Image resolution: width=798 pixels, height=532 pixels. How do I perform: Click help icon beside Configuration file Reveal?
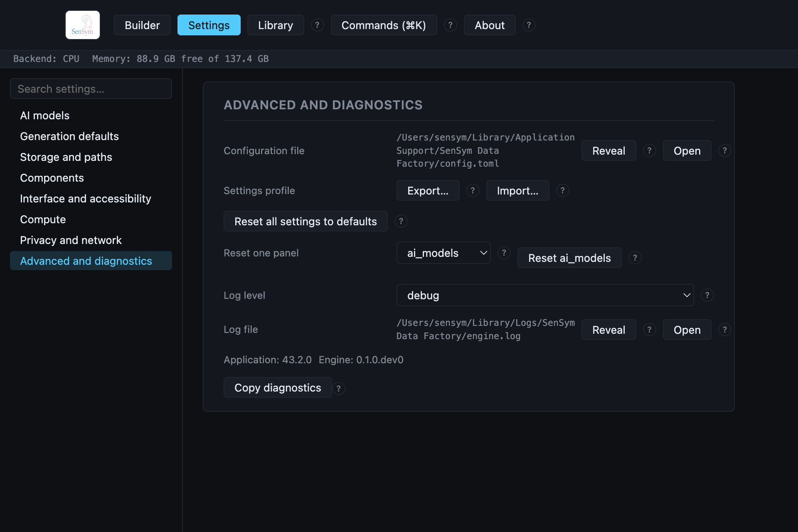point(650,150)
